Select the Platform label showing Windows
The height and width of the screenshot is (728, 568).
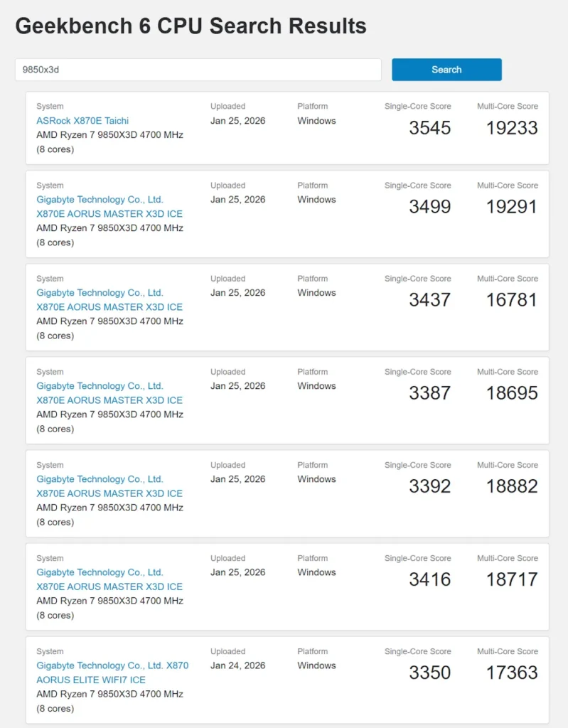(x=313, y=106)
